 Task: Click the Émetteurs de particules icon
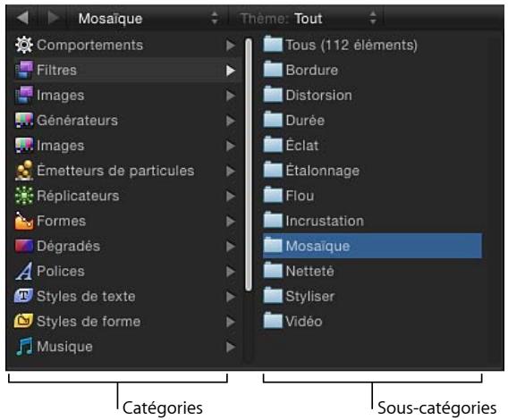(x=24, y=171)
